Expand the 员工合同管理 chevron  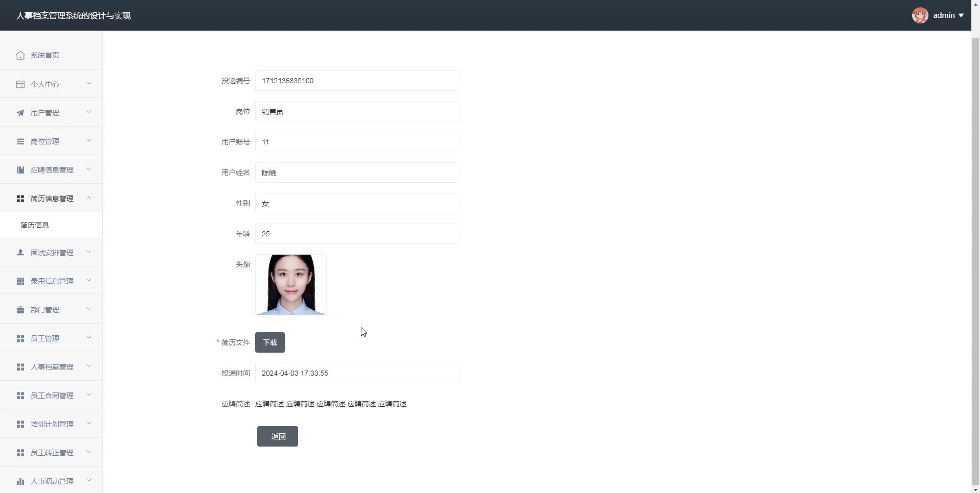coord(89,395)
